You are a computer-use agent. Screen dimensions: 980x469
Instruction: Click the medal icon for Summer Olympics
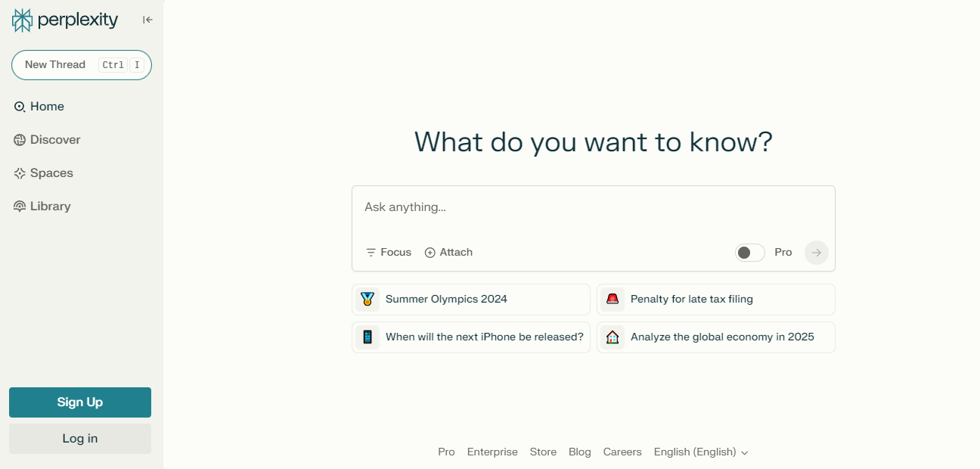(367, 300)
